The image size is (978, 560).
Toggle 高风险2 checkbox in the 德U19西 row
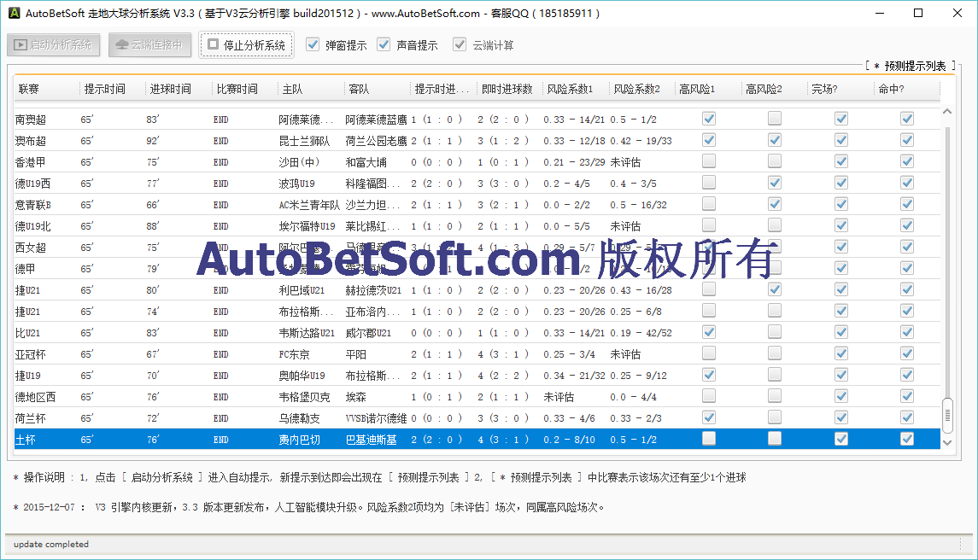[x=775, y=183]
